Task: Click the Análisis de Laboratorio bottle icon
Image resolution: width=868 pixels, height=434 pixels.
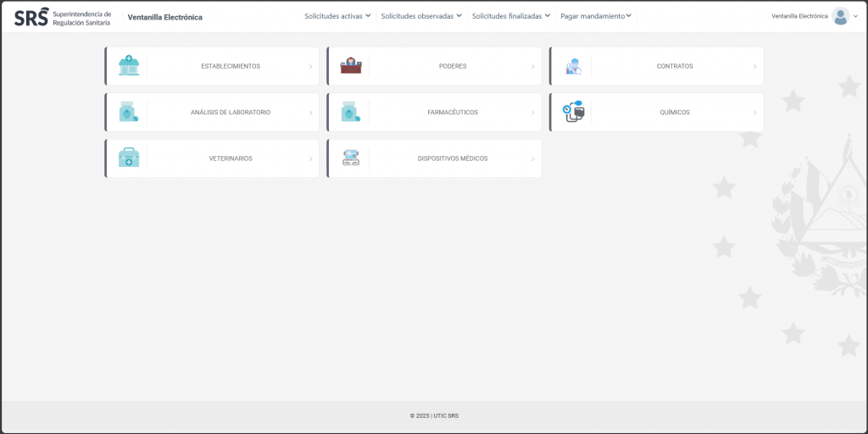Action: [x=129, y=112]
